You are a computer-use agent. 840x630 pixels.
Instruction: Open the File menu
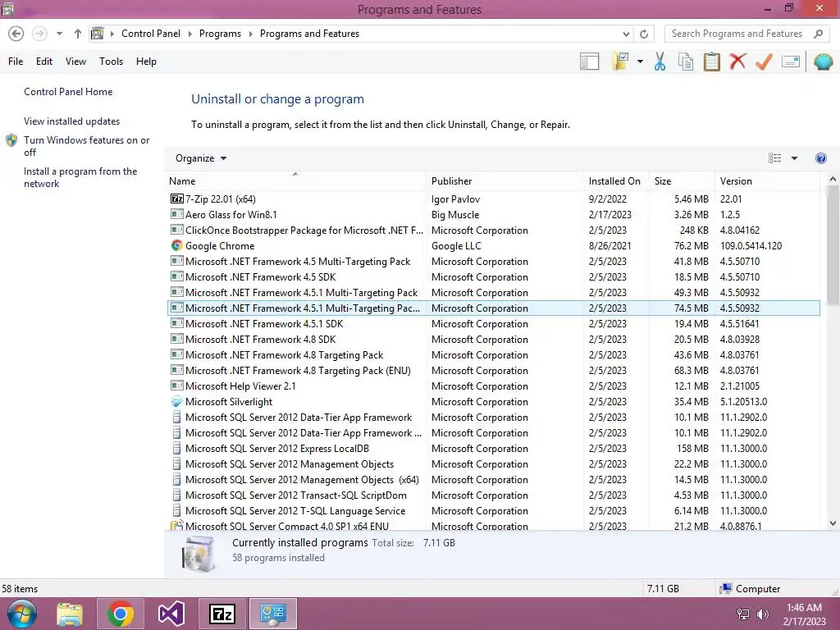pyautogui.click(x=16, y=61)
